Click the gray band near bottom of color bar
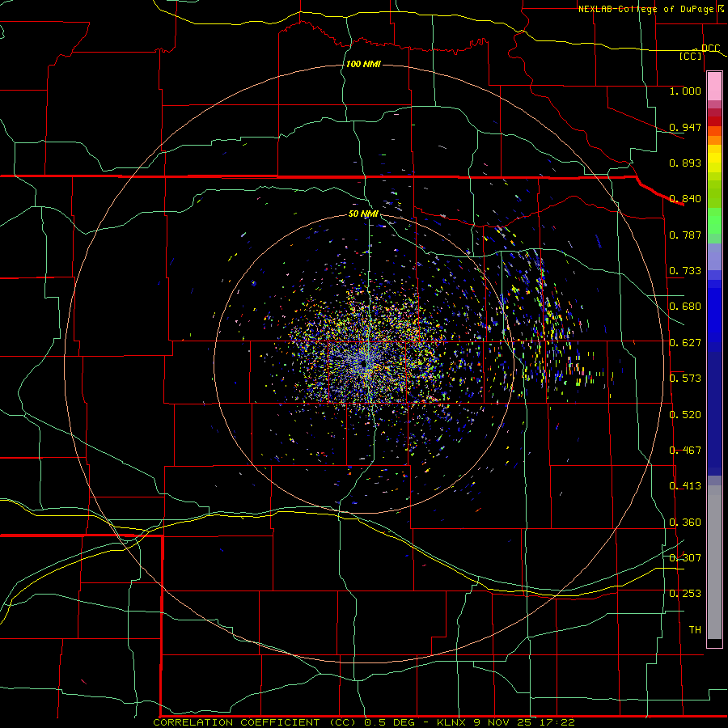The height and width of the screenshot is (728, 728). tap(714, 562)
